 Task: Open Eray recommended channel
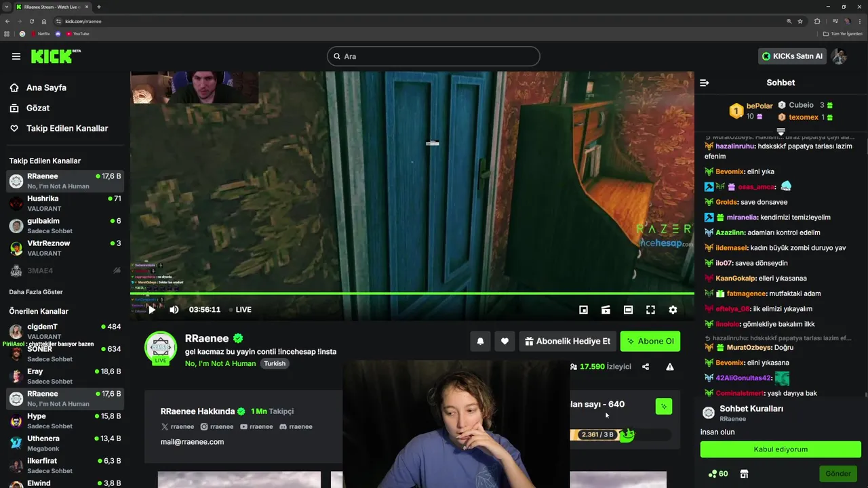[x=65, y=376]
